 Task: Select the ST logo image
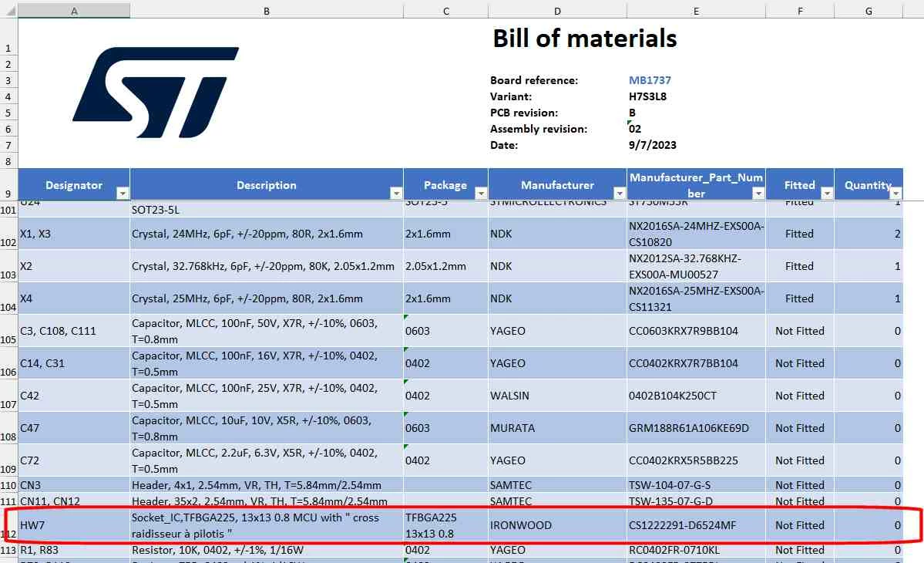coord(156,92)
